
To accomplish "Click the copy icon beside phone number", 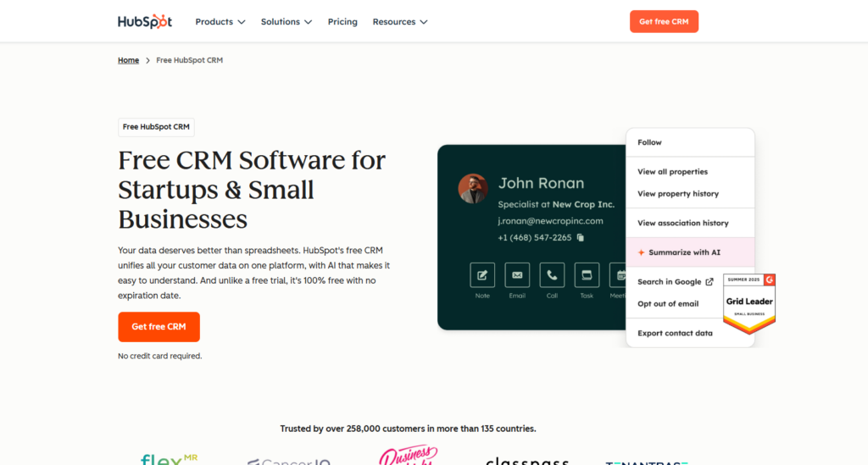I will (x=581, y=238).
